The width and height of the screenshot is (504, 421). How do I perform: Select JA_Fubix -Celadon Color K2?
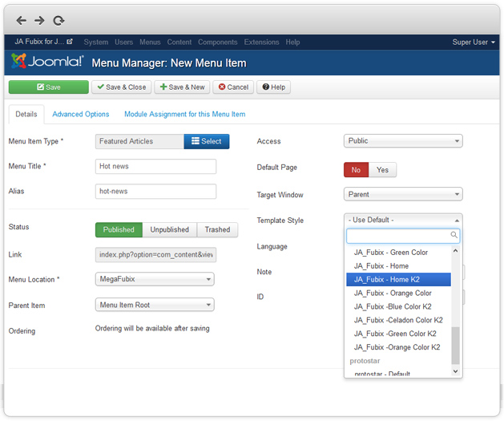point(398,320)
